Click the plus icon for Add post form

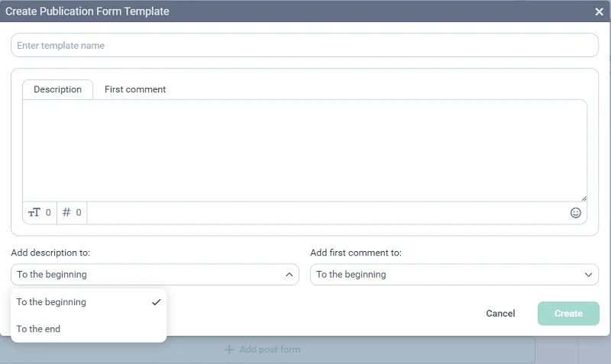click(229, 350)
